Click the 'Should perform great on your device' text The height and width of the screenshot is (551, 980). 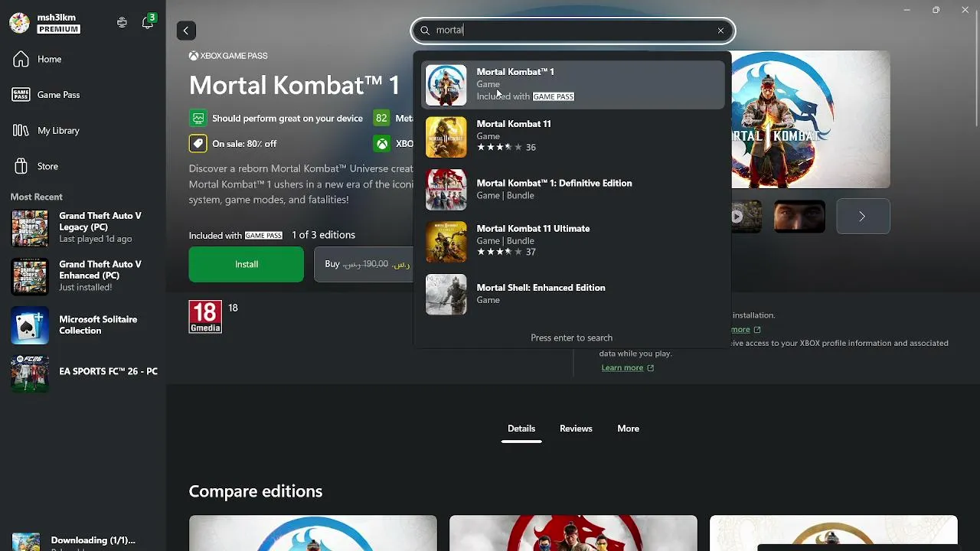287,119
